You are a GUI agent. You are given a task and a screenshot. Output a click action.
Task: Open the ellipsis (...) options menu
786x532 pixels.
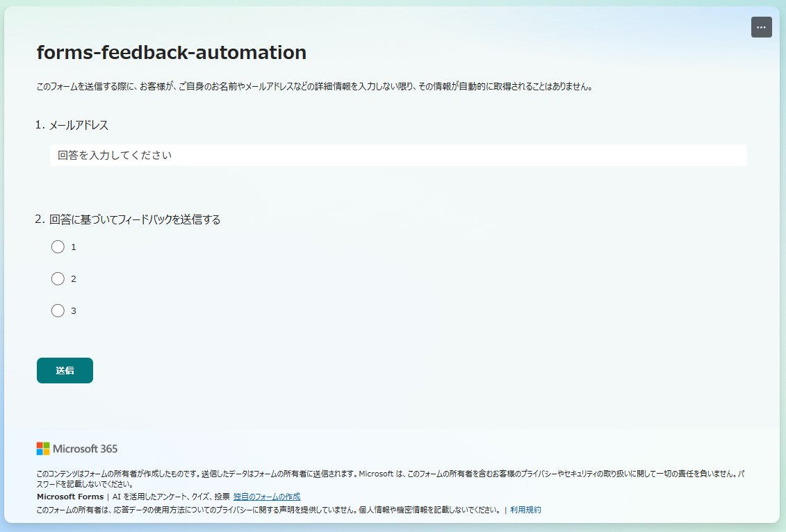tap(761, 27)
